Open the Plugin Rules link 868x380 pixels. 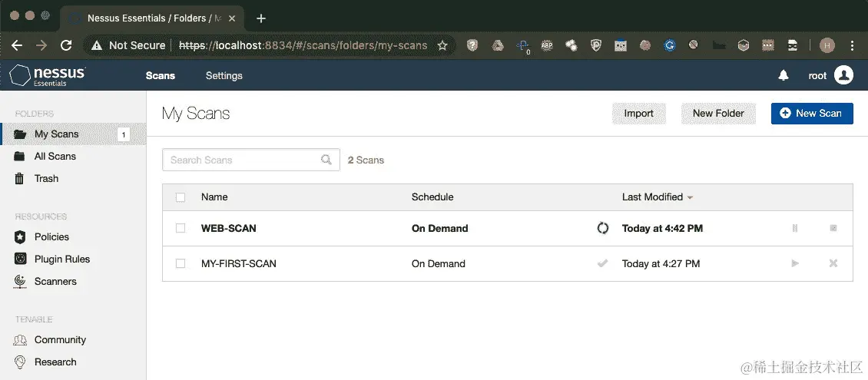62,259
